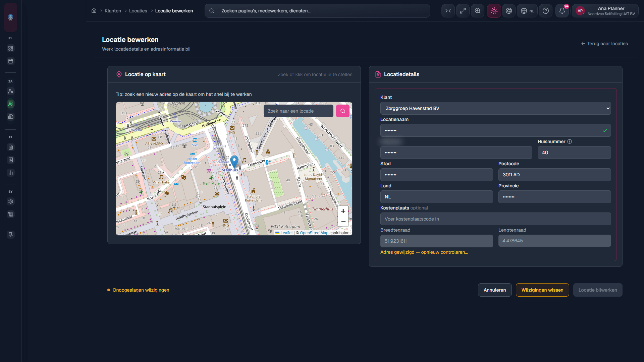Click the Stad input field
The height and width of the screenshot is (362, 644).
[x=437, y=175]
